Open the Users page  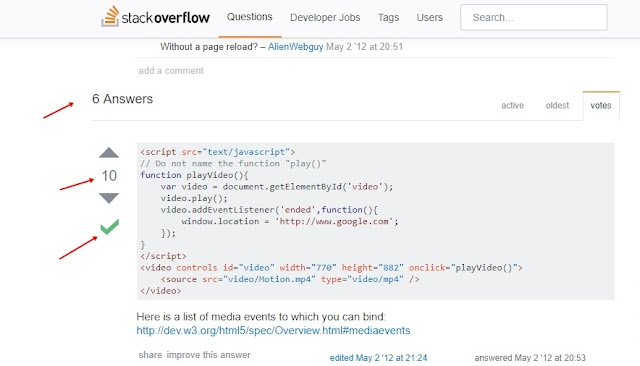(x=429, y=18)
